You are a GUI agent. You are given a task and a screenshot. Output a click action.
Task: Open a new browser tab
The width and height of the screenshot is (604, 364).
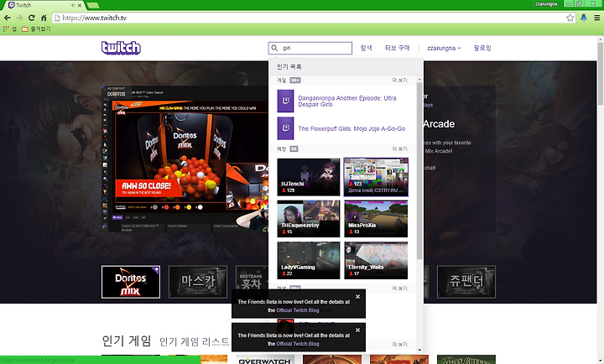point(93,5)
